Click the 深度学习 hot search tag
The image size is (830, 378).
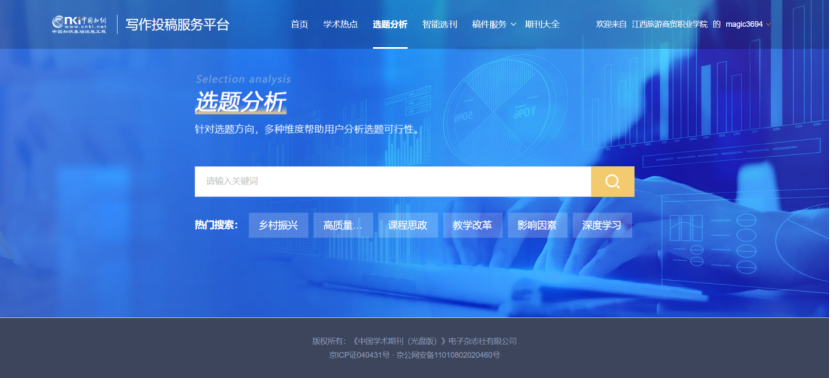pos(602,226)
